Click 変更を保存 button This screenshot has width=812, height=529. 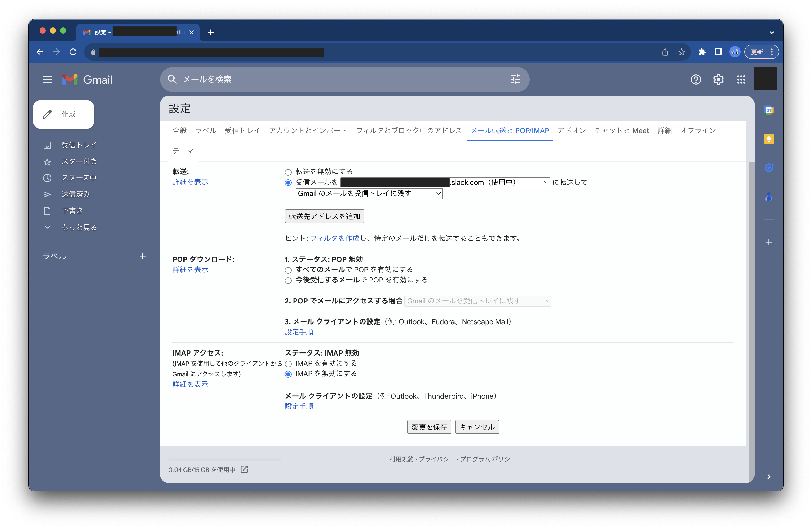tap(429, 427)
